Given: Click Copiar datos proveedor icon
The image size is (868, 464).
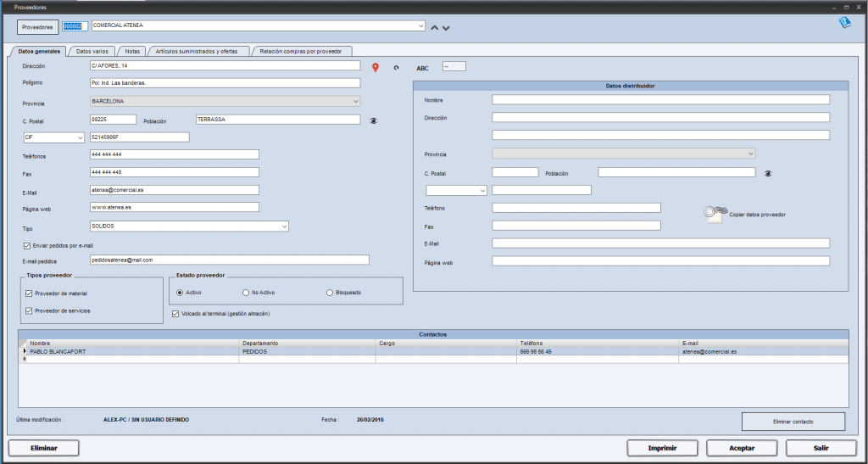Looking at the screenshot, I should coord(715,215).
